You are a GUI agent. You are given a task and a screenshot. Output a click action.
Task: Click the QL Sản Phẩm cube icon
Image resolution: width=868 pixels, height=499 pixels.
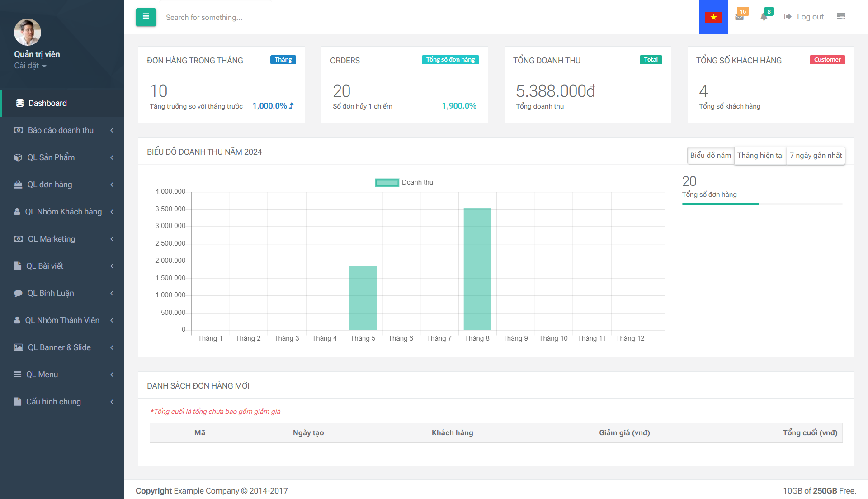click(x=18, y=157)
